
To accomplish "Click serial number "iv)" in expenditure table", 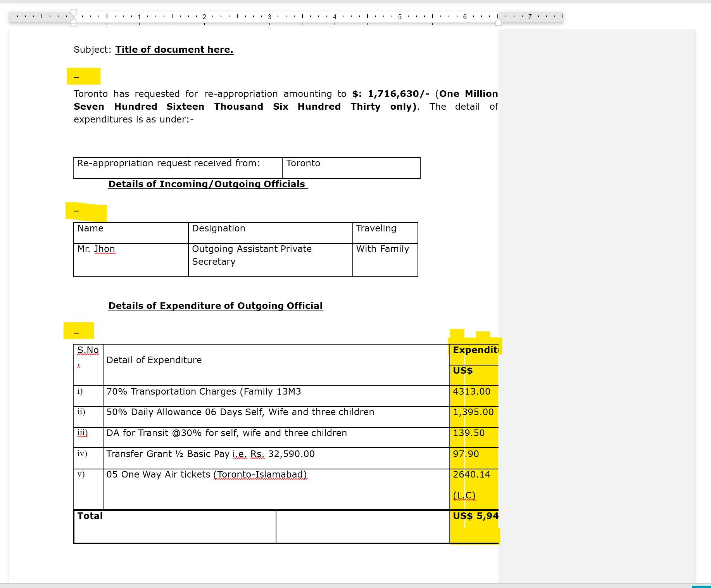I will tap(82, 454).
